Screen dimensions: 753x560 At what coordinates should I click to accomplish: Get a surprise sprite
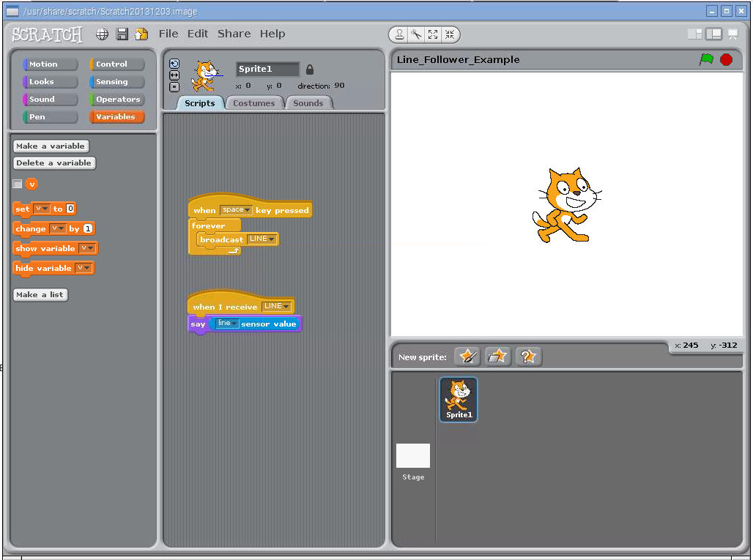point(528,356)
